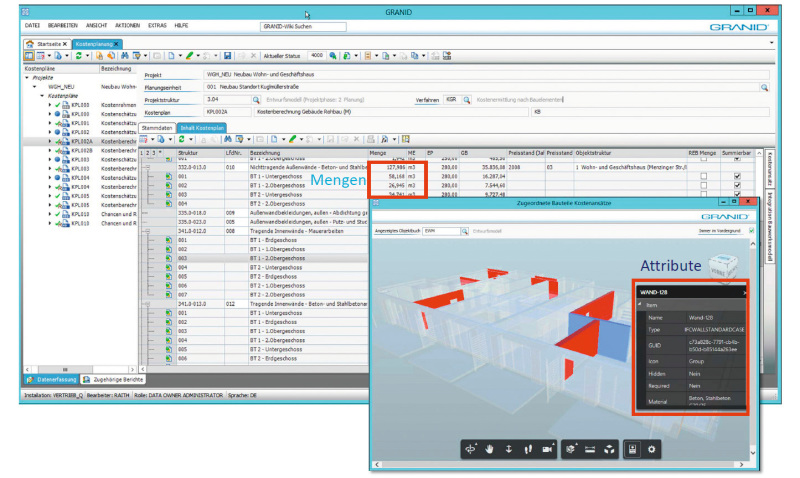Close the WAND-128 attribute panel
Viewport: 800px width, 478px height.
[x=744, y=292]
